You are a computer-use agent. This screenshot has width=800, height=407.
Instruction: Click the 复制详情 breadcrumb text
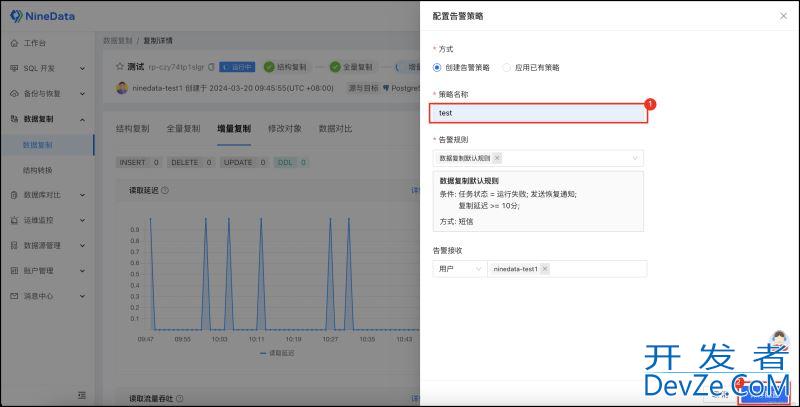point(158,41)
